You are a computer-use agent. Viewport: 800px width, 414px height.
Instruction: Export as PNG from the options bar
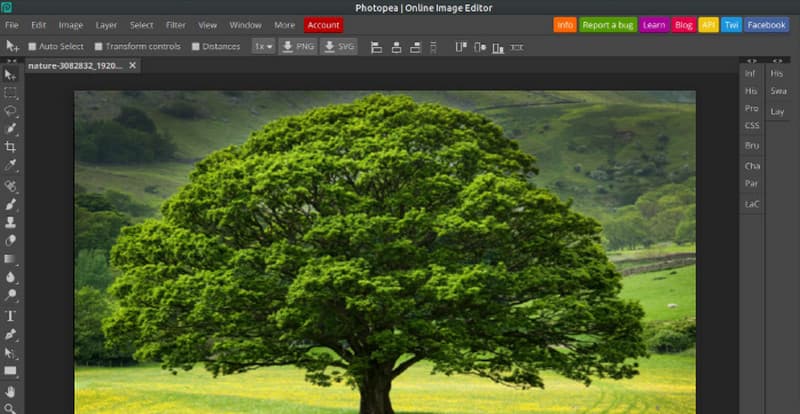coord(297,46)
